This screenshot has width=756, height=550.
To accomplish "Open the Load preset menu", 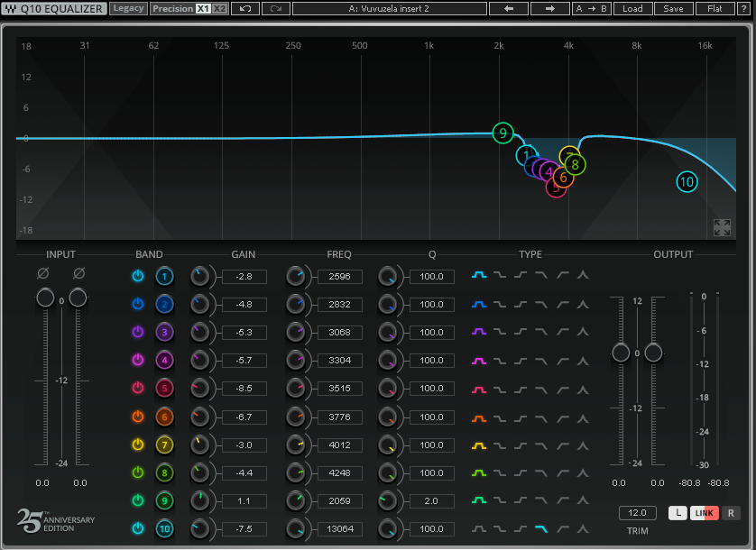I will click(x=632, y=9).
